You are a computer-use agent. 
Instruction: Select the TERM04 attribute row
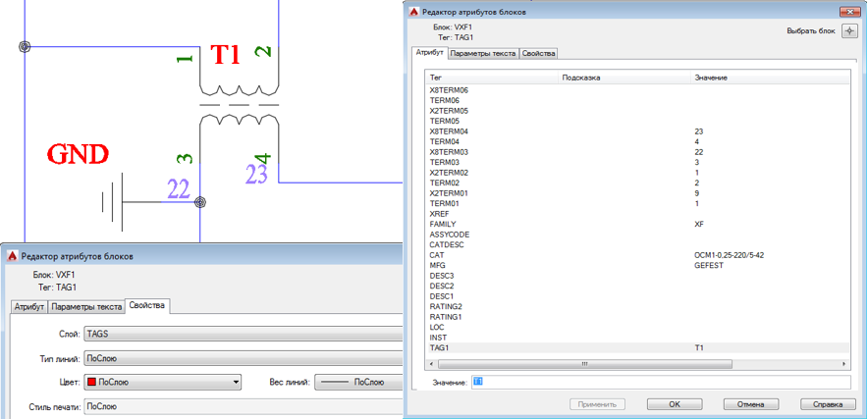click(x=637, y=141)
